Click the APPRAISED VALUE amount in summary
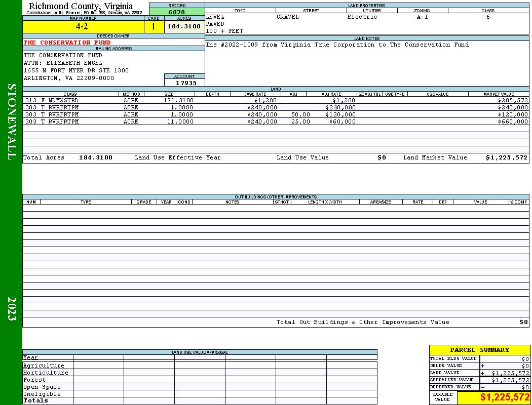 click(510, 381)
